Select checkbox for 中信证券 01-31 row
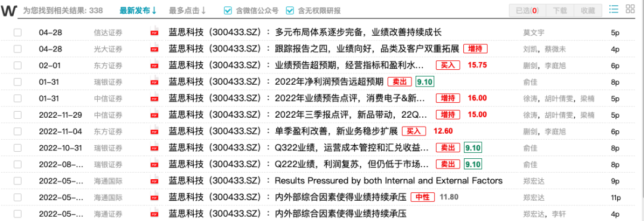The height and width of the screenshot is (221, 644). [18, 99]
